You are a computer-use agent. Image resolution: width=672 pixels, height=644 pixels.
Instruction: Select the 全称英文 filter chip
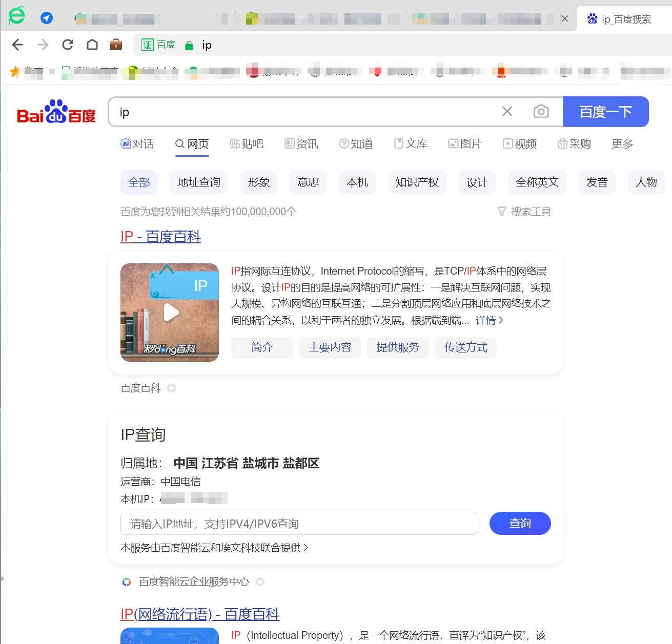pyautogui.click(x=537, y=182)
